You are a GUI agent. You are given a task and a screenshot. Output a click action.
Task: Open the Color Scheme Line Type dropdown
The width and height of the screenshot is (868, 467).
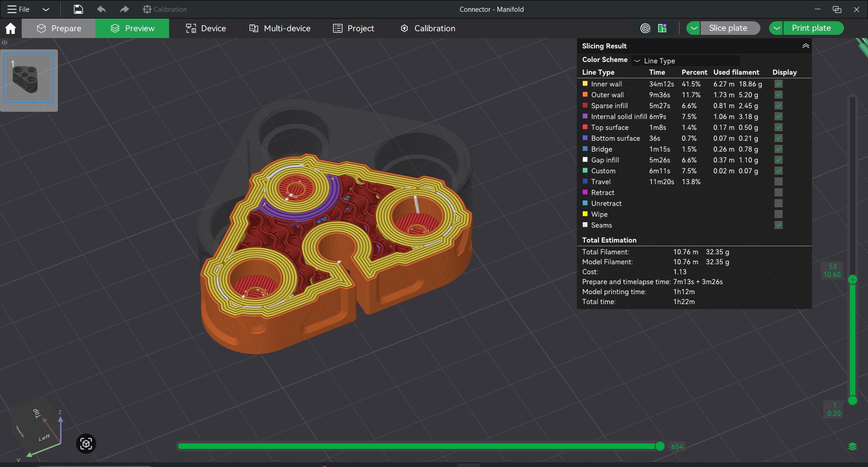[686, 61]
